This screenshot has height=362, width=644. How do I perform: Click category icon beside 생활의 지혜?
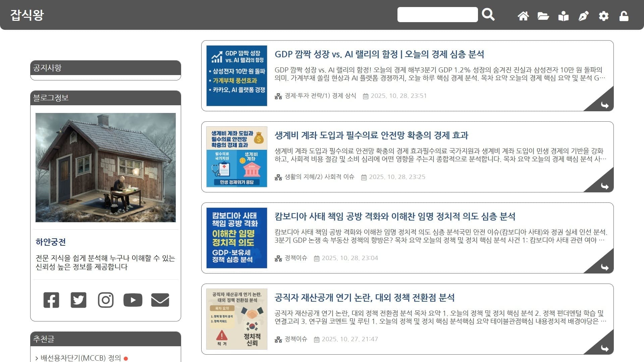(278, 177)
